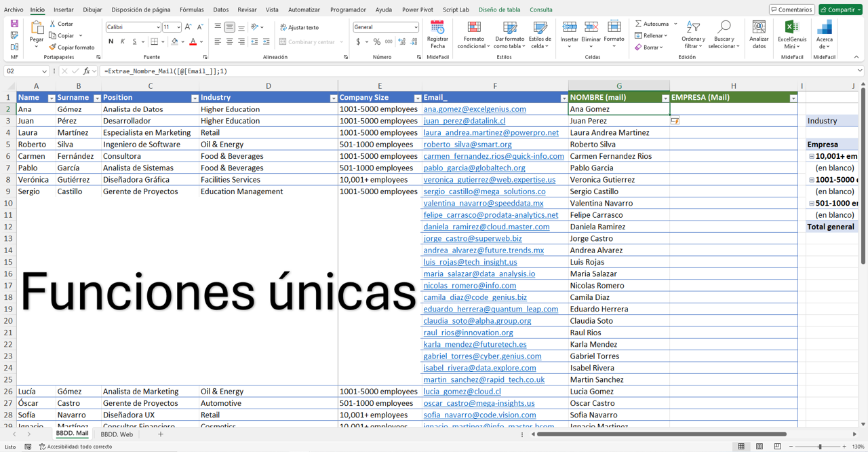Apply bold formatting with the N icon
Image resolution: width=868 pixels, height=452 pixels.
111,41
